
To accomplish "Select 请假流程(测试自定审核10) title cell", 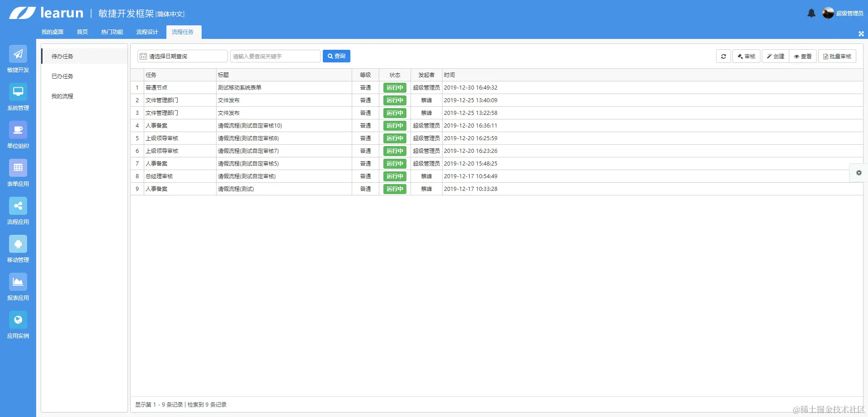I will pos(284,125).
